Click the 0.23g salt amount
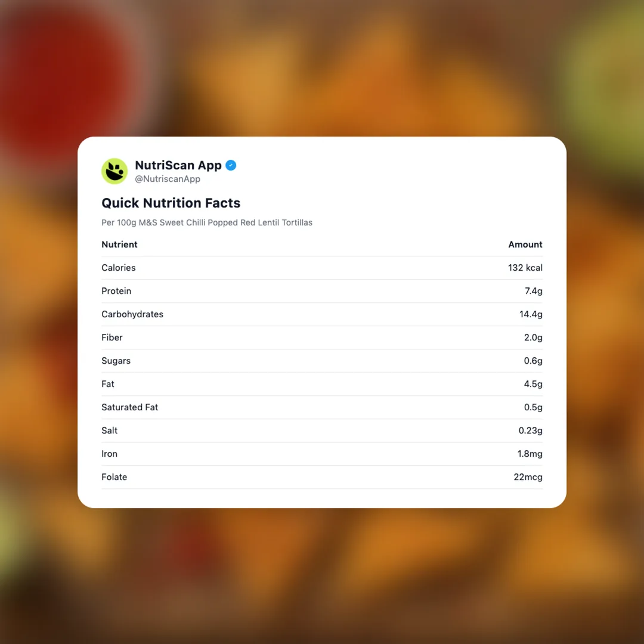This screenshot has width=644, height=644. 531,431
